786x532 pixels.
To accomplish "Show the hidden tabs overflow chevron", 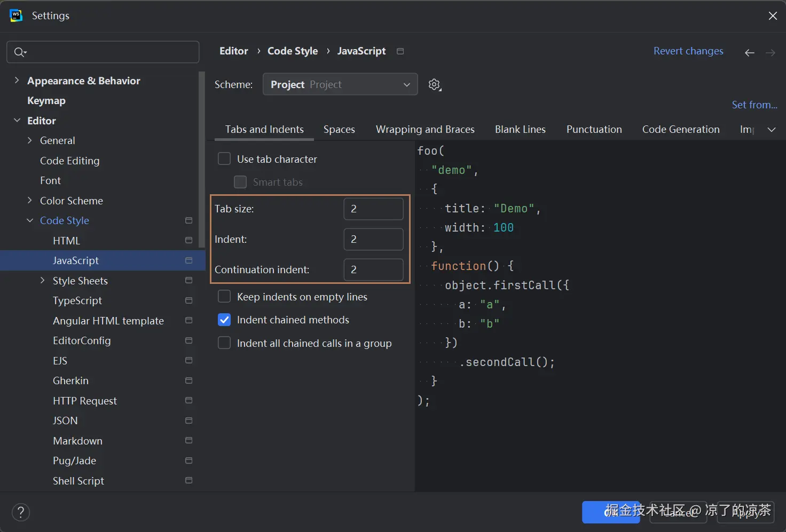I will tap(771, 130).
